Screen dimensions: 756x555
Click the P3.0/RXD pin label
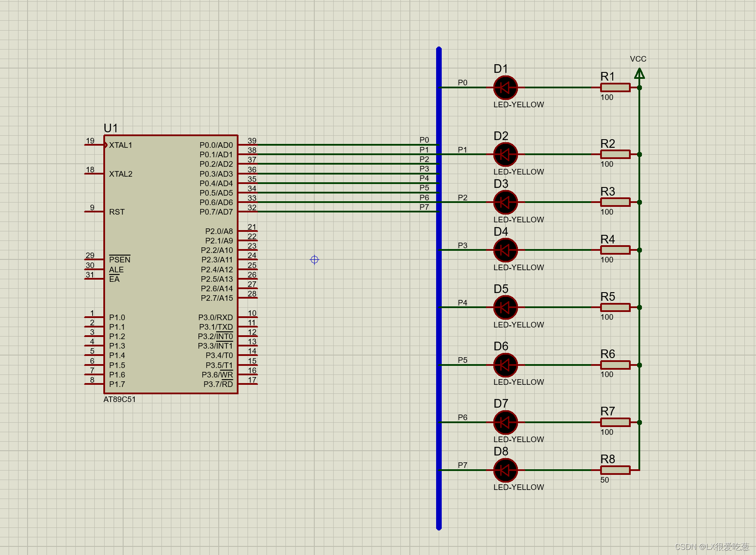pyautogui.click(x=215, y=318)
